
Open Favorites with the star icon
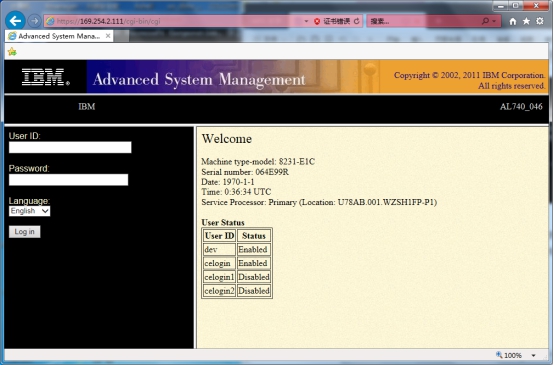(526, 21)
